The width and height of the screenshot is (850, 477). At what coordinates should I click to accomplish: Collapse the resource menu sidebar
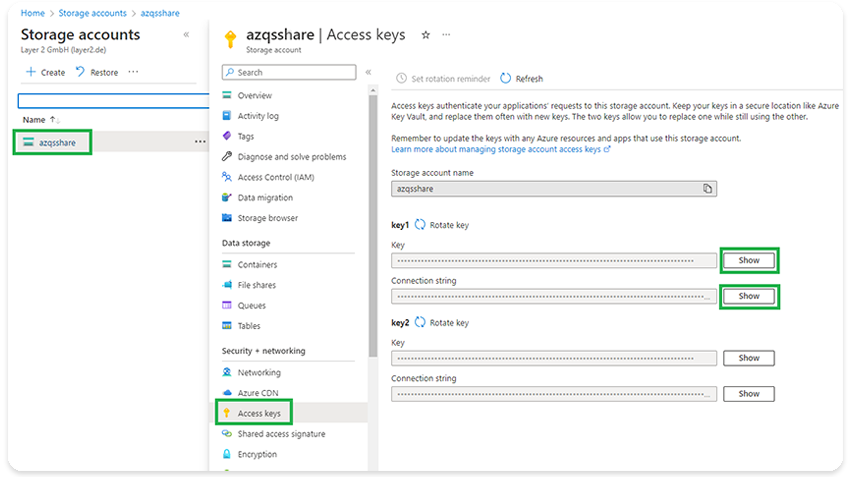pyautogui.click(x=368, y=72)
